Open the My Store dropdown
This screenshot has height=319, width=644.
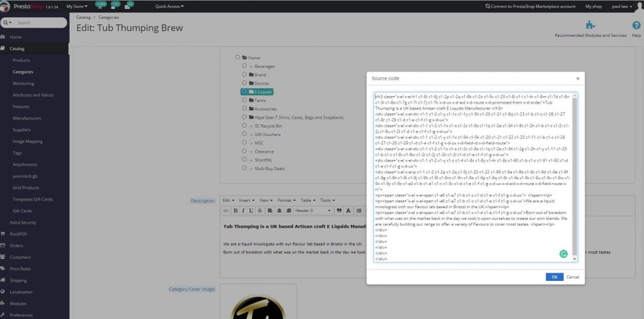(77, 6)
